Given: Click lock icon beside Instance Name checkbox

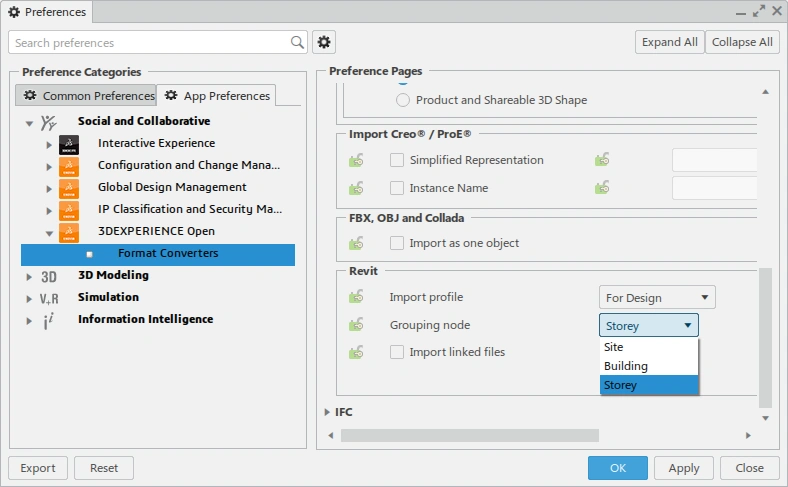Looking at the screenshot, I should point(356,188).
